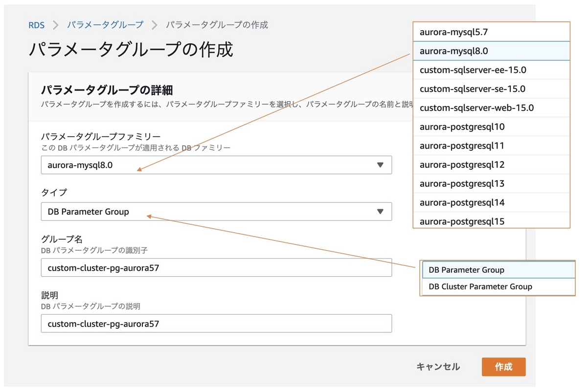Click inside the 説明 description field
This screenshot has height=392, width=587.
coord(216,324)
